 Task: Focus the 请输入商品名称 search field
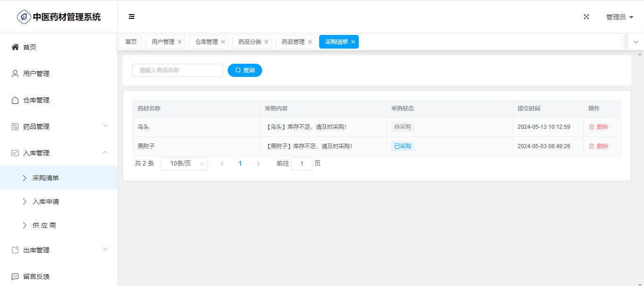pos(177,70)
